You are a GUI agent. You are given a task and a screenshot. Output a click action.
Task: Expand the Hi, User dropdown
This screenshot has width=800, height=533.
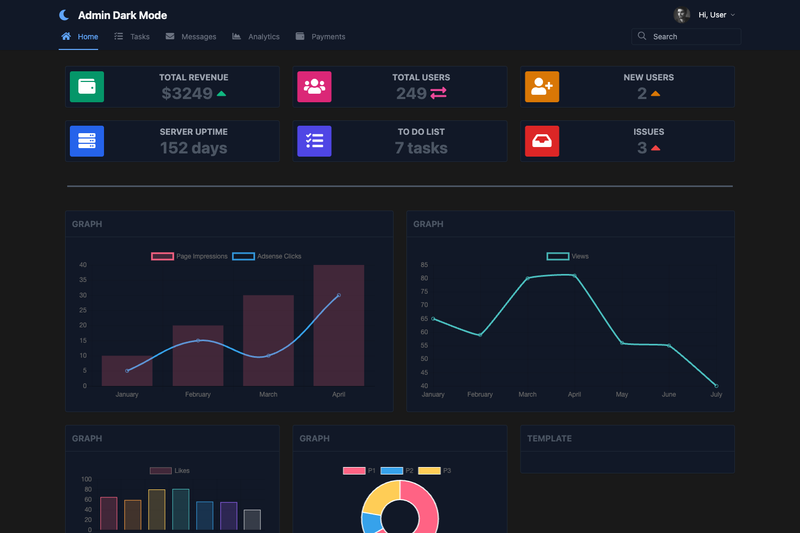click(717, 15)
